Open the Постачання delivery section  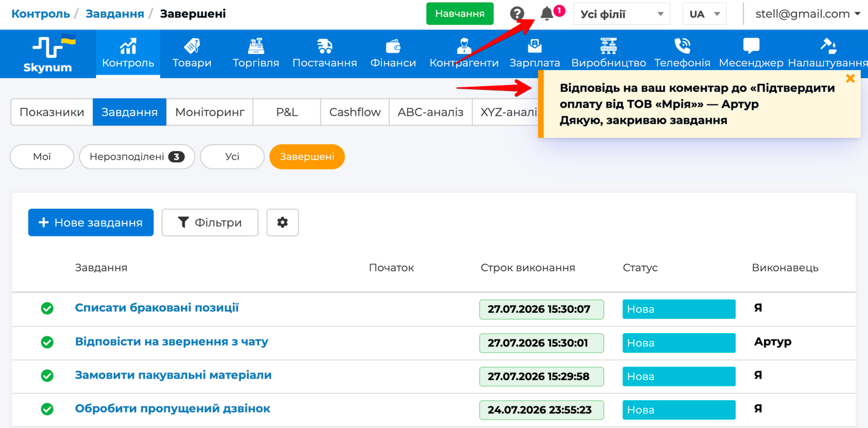point(325,54)
